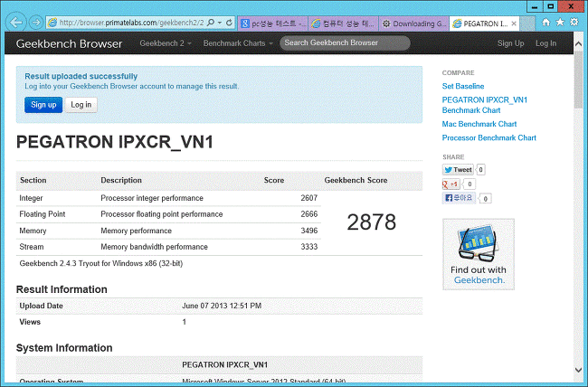Open a new blank browser tab
588x387 pixels.
pyautogui.click(x=527, y=24)
